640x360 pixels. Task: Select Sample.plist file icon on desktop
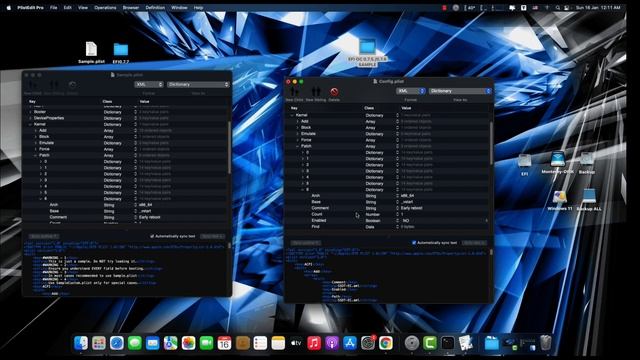(x=91, y=49)
